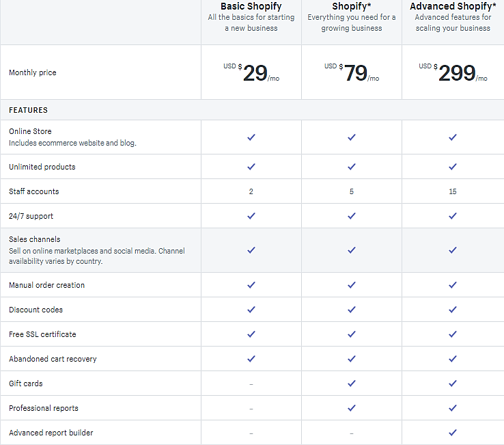Screen dimensions: 504x445
Task: Click the Discount codes label
Action: [x=36, y=310]
